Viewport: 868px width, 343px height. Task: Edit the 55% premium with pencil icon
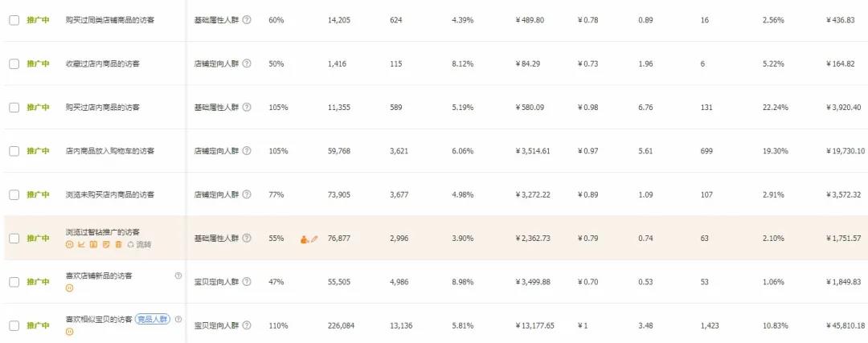click(x=314, y=239)
